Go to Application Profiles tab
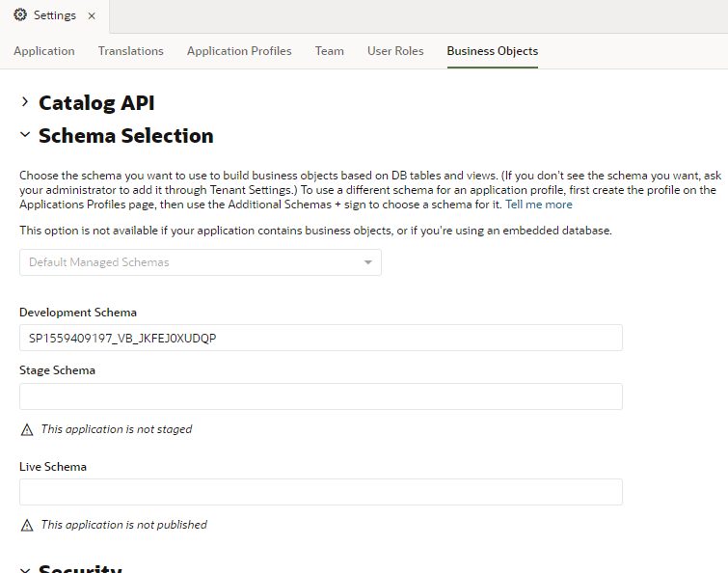 click(x=239, y=51)
